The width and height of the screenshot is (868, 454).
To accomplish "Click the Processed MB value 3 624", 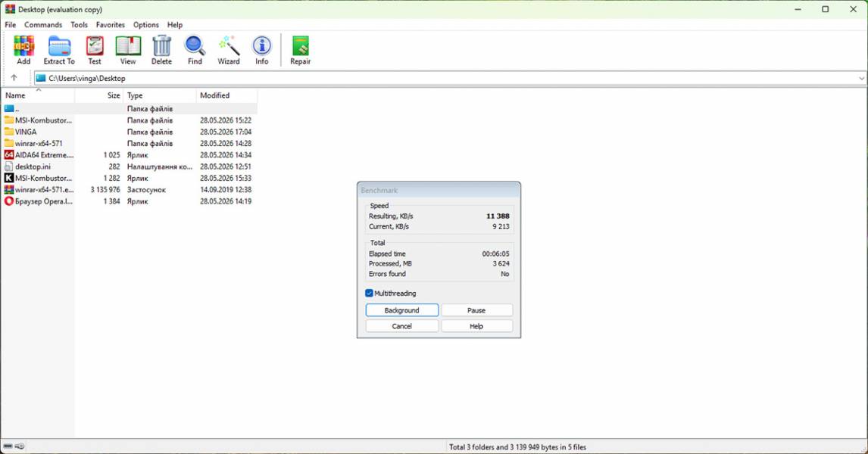I will click(501, 264).
